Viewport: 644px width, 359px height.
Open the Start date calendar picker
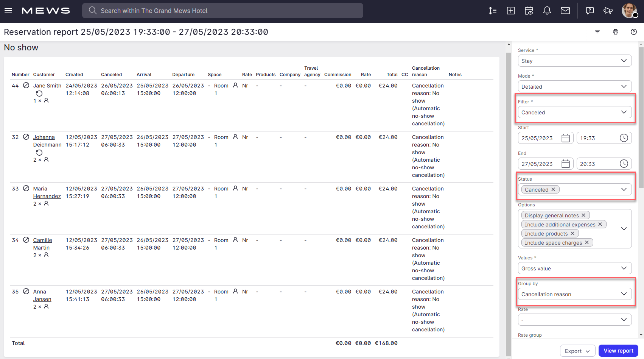pyautogui.click(x=566, y=138)
